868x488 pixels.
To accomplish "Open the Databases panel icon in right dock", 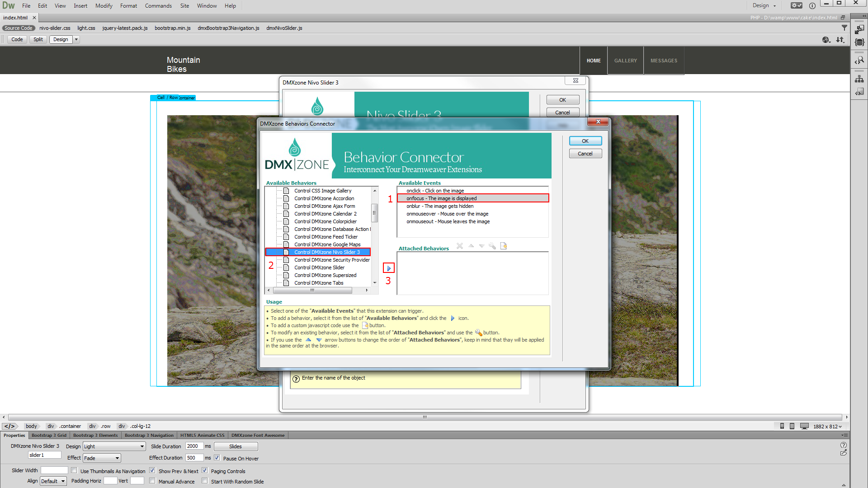I will [x=859, y=42].
